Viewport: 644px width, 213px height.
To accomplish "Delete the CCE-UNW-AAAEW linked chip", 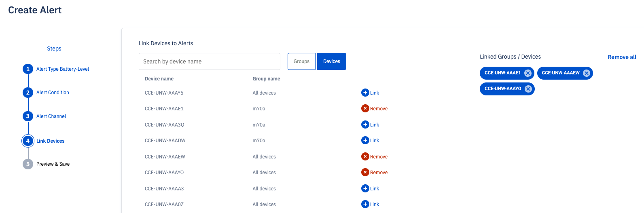I will [587, 73].
